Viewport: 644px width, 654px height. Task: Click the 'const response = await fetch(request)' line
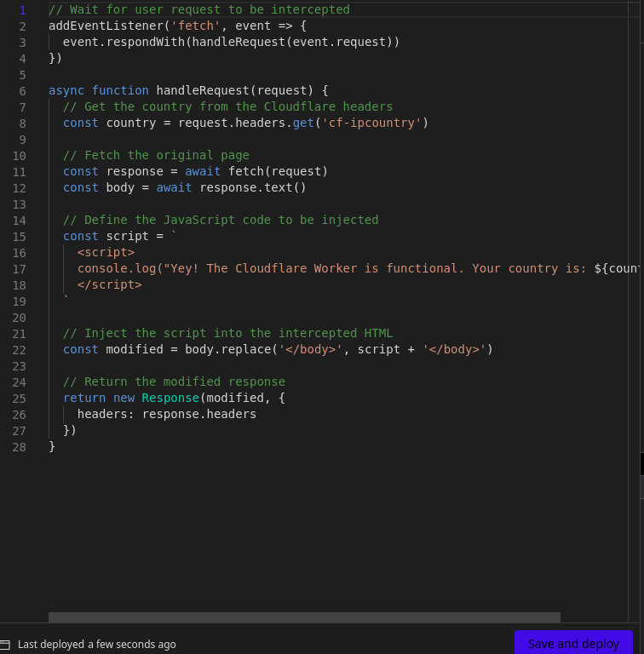coord(196,171)
